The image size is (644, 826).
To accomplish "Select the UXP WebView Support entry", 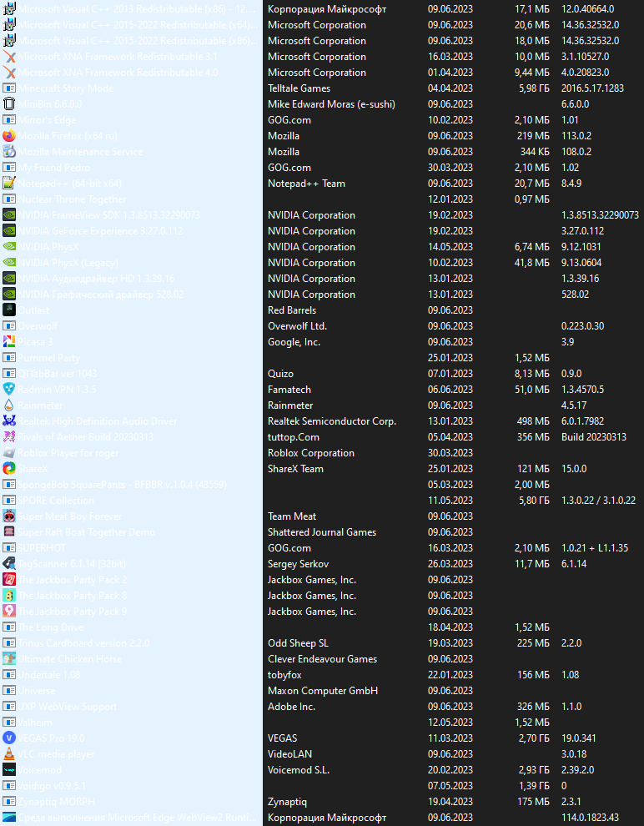I will [x=68, y=707].
